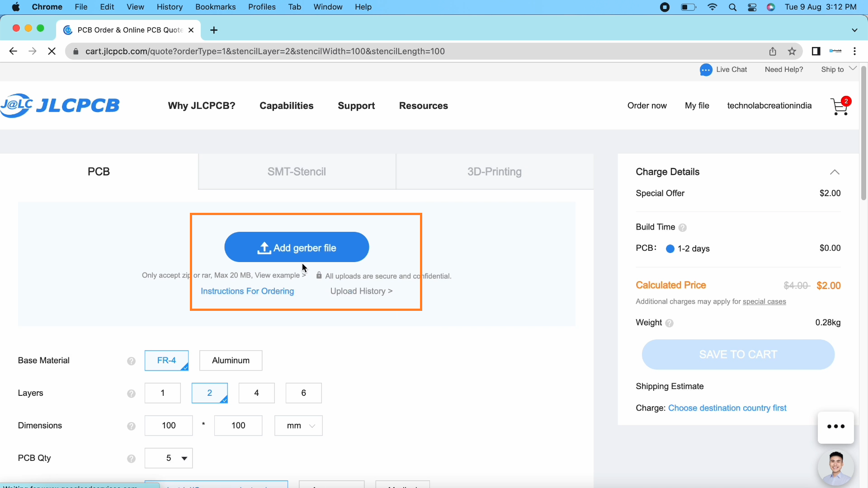The image size is (868, 488).
Task: Switch to the PCB tab
Action: coord(99,172)
